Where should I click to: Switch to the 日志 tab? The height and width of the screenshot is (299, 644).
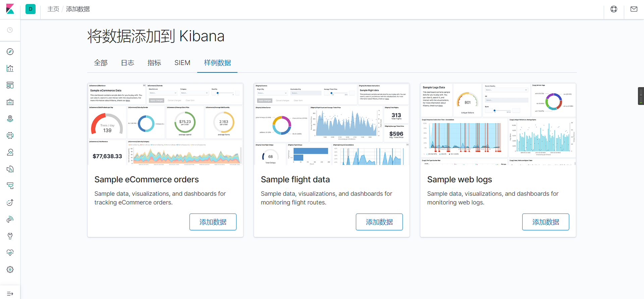(x=127, y=63)
